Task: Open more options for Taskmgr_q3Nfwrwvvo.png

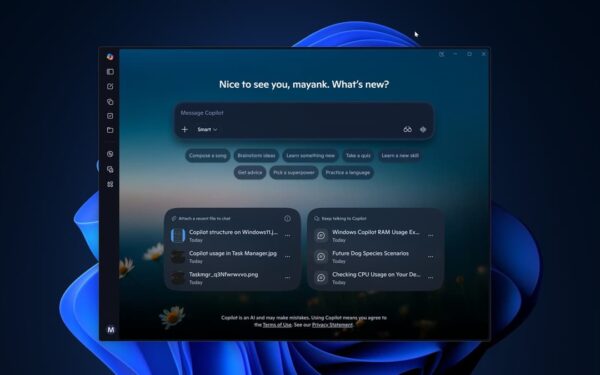Action: pos(287,278)
